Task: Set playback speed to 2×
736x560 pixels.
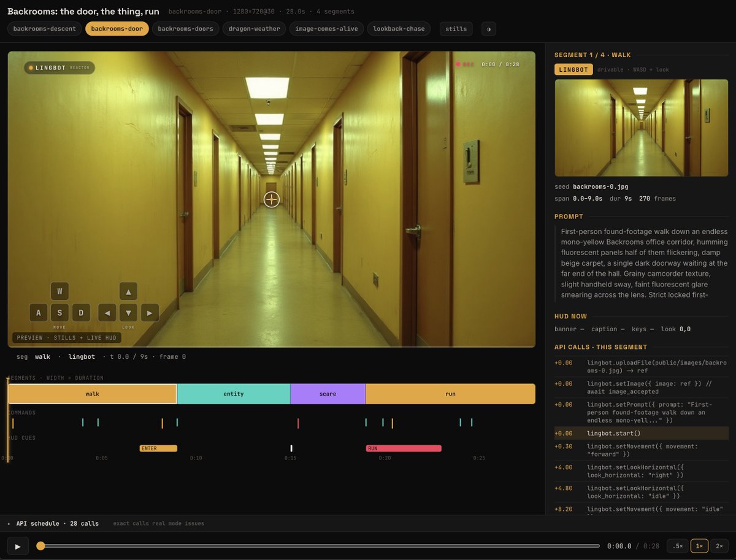Action: pos(719,546)
